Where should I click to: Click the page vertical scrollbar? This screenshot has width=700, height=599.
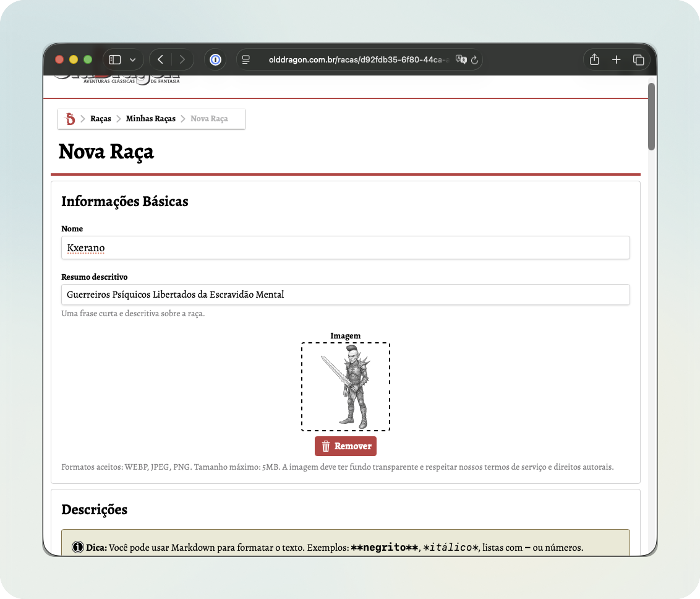click(651, 116)
